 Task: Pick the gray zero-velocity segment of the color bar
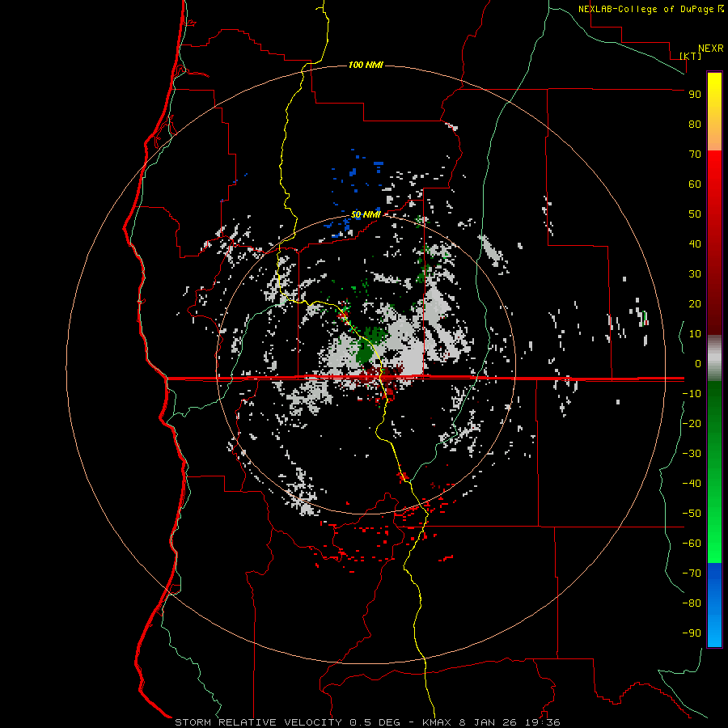pyautogui.click(x=714, y=358)
